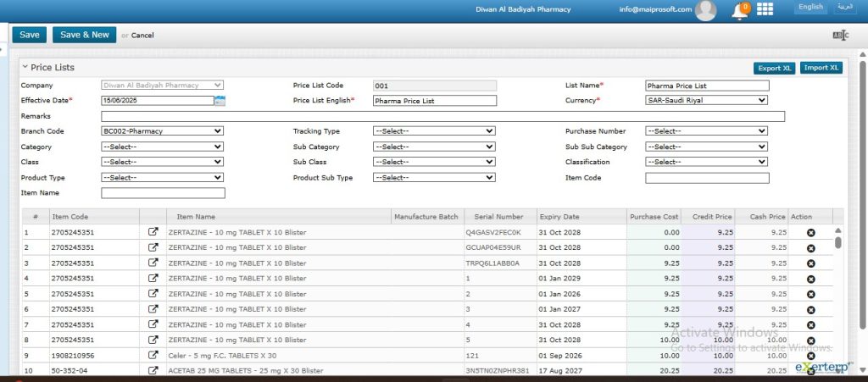
Task: Delete row 3 using its remove icon
Action: 810,263
